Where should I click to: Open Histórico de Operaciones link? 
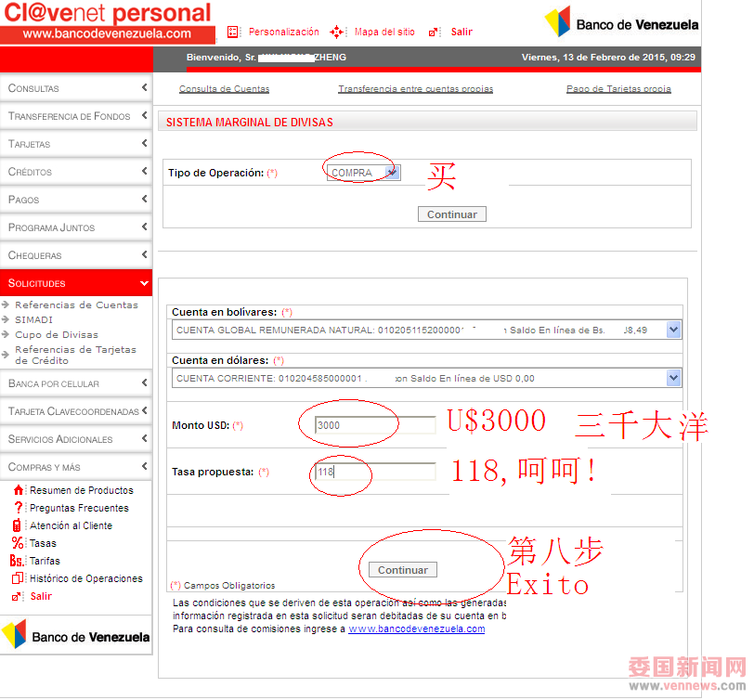coord(86,578)
